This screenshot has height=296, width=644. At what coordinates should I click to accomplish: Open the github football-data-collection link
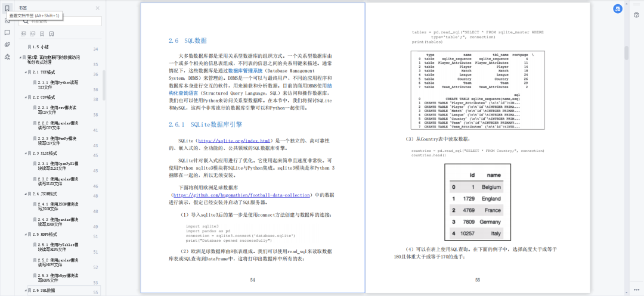[241, 195]
